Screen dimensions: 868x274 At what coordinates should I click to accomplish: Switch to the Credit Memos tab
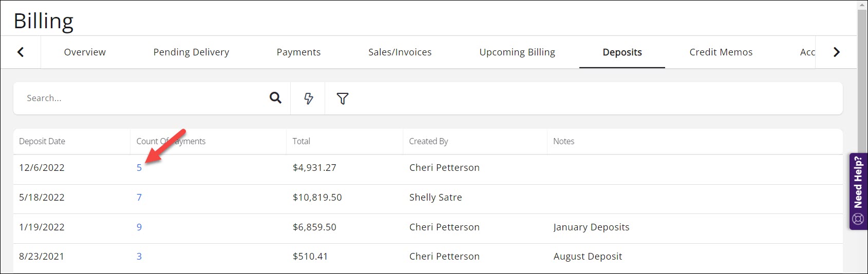721,52
